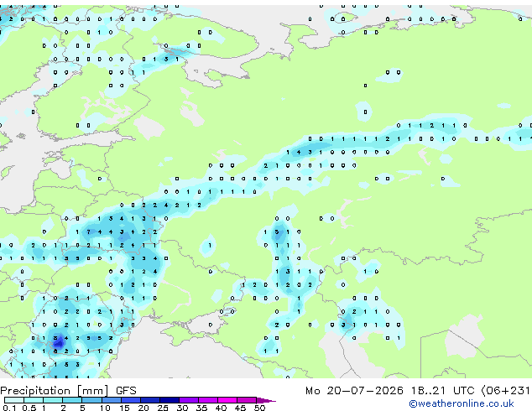Viewport: 532px width, 411px height.
Task: Click the "10" legend value
Action: [105, 408]
